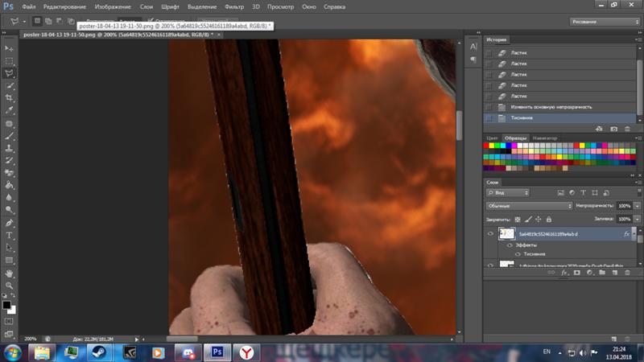Screen dimensions: 644x362
Task: Set foreground color black swatch
Action: pyautogui.click(x=6, y=305)
